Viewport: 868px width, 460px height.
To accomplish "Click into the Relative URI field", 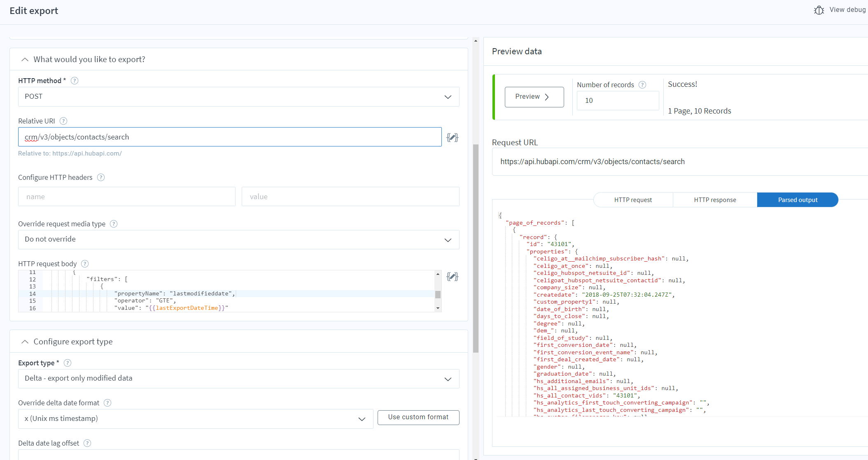I will 230,137.
